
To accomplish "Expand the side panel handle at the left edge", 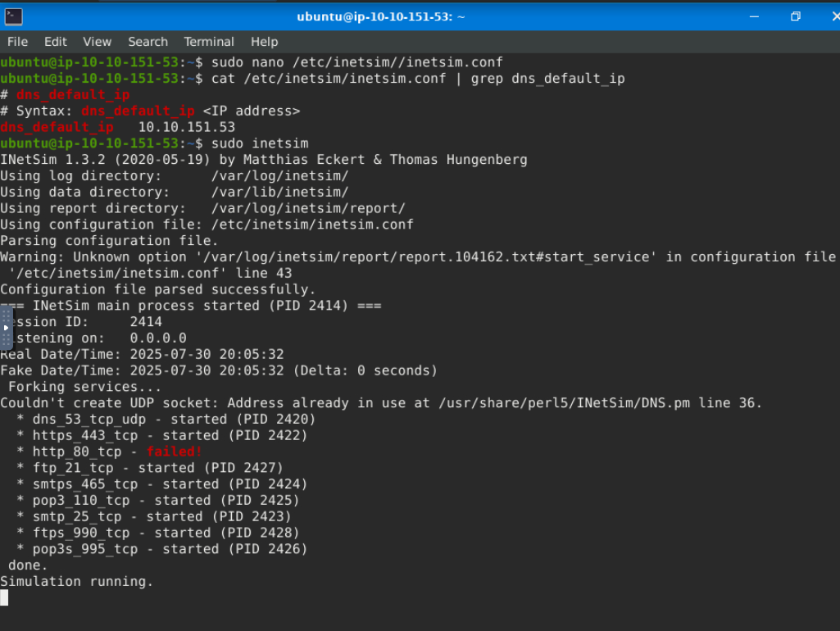I will click(x=6, y=327).
